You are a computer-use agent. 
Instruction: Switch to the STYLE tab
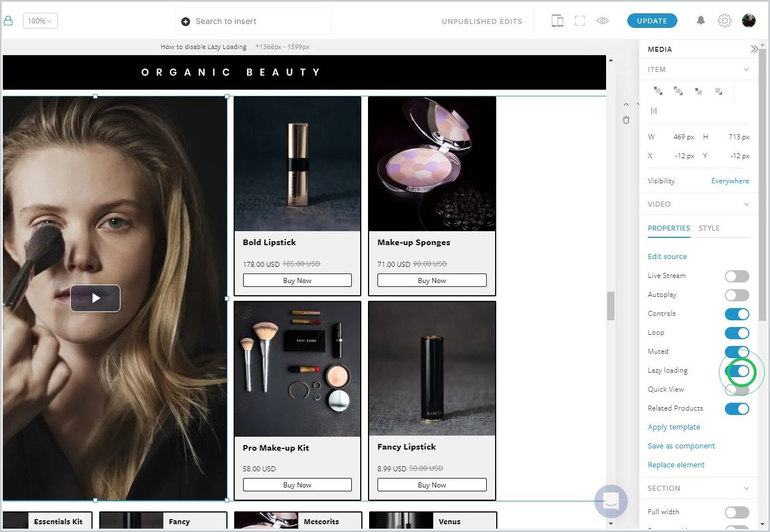point(709,228)
